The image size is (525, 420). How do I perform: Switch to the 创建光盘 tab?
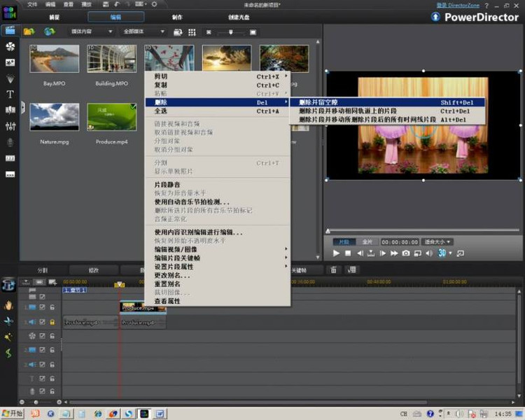coord(239,17)
